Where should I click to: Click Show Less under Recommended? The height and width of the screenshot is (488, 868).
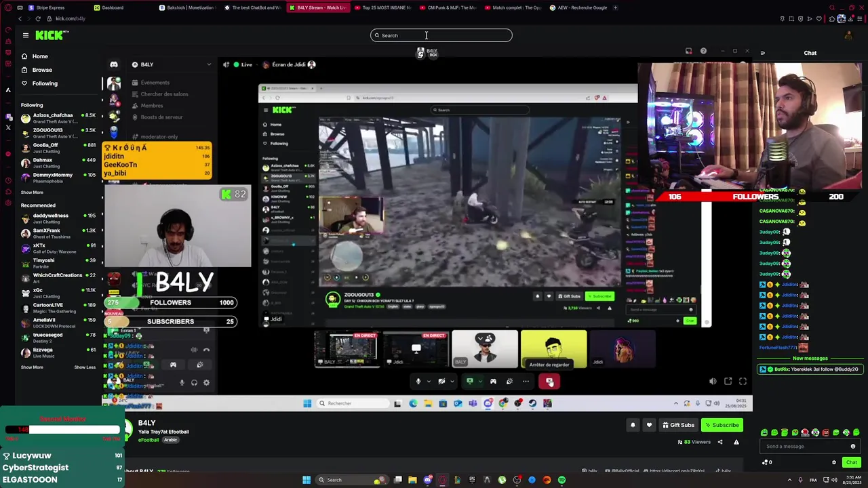point(85,367)
